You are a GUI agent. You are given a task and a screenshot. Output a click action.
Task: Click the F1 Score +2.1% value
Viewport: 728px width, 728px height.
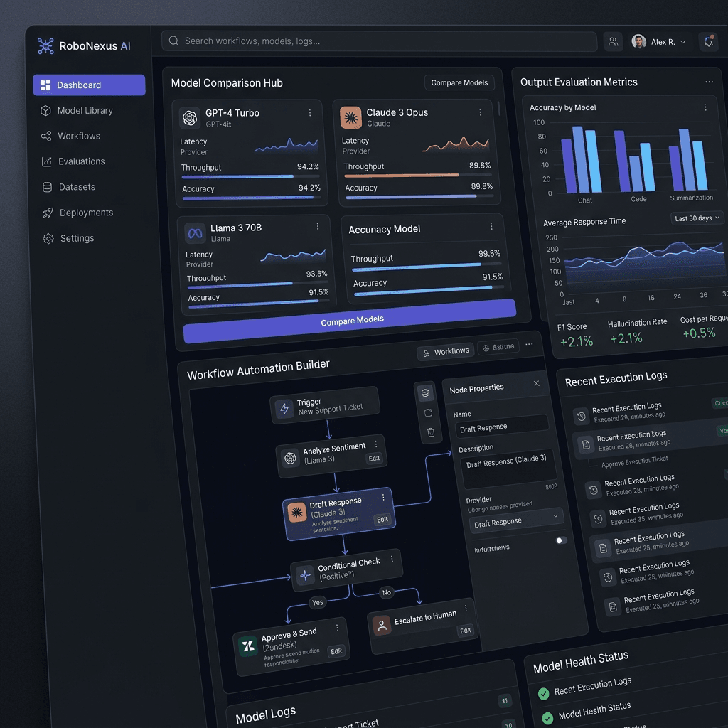(x=576, y=342)
